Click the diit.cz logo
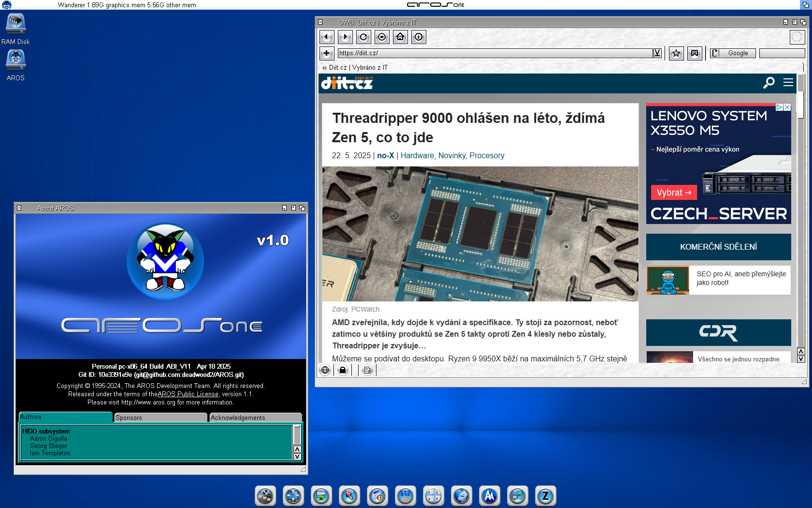The height and width of the screenshot is (508, 812). pos(347,83)
